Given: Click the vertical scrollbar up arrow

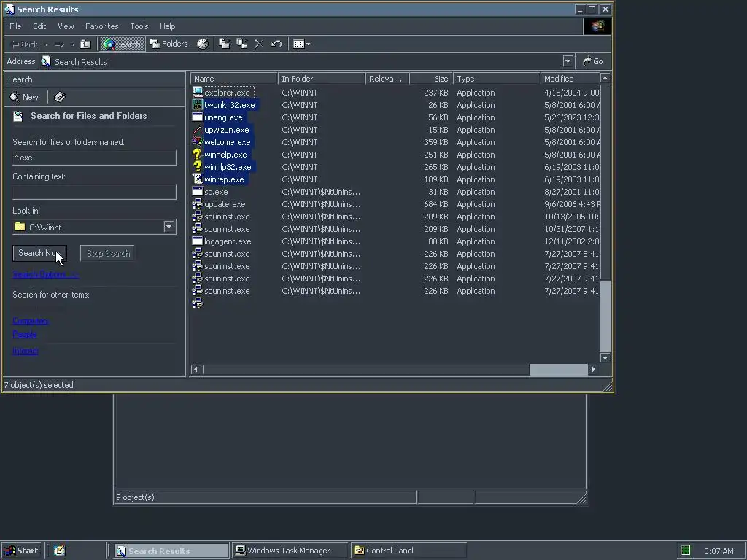Looking at the screenshot, I should (x=605, y=79).
